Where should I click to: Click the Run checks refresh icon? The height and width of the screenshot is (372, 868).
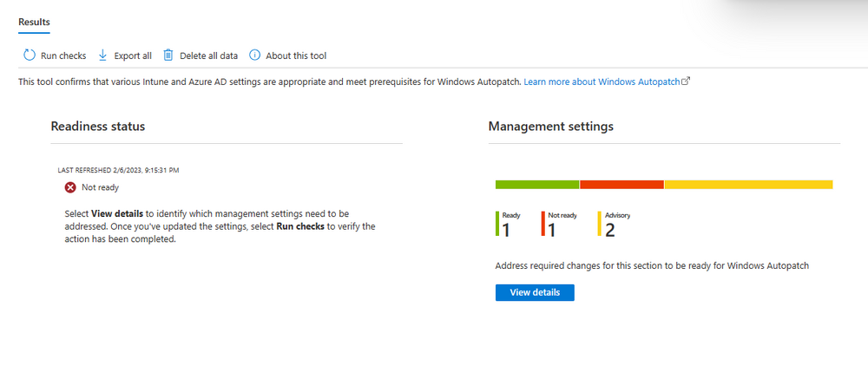click(30, 55)
